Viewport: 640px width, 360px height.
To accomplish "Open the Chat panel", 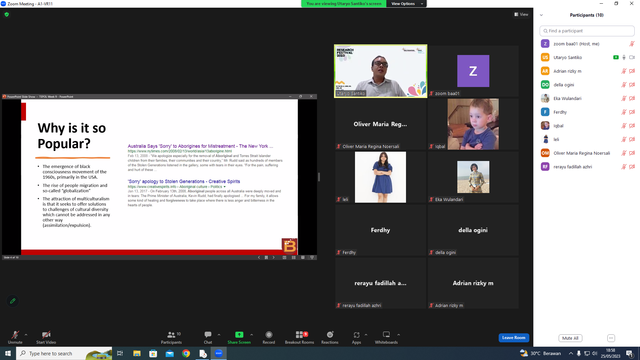I will (x=208, y=337).
